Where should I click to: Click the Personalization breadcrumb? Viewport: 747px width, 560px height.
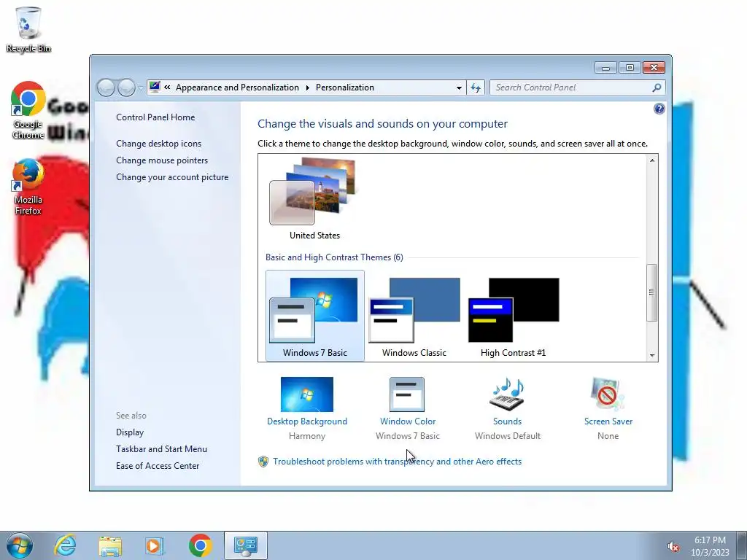[x=345, y=87]
